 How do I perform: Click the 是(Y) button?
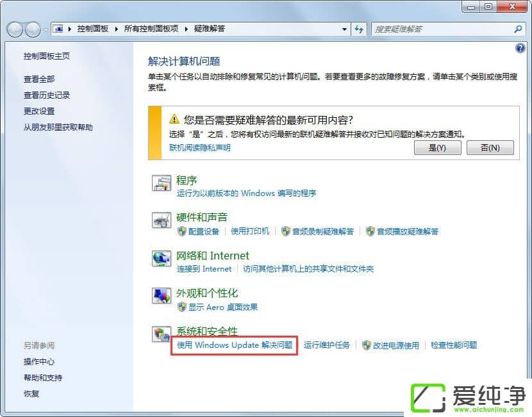click(438, 147)
